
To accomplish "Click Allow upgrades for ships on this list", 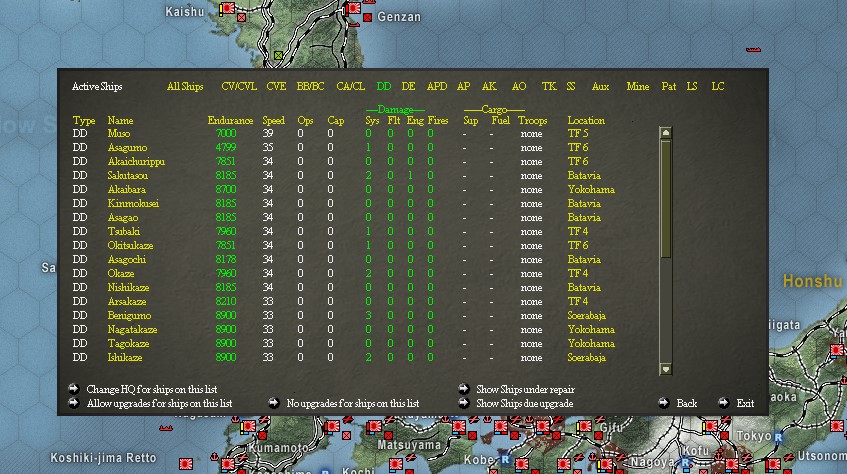I will (159, 403).
